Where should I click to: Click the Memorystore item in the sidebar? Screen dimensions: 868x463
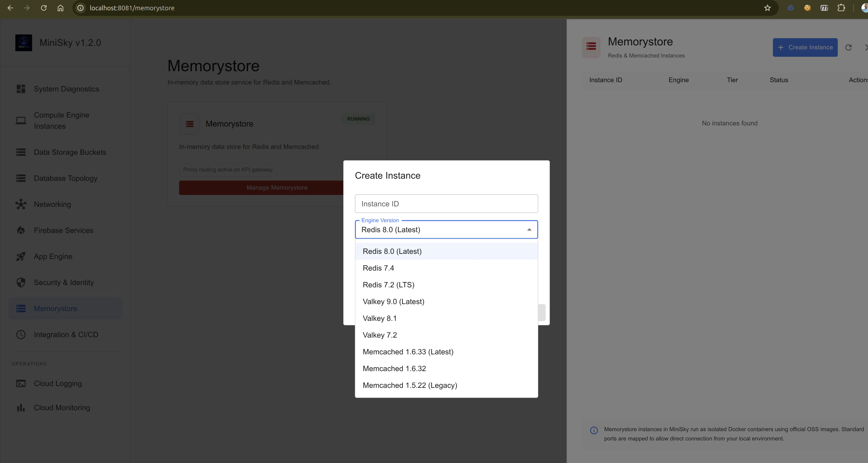tap(65, 309)
